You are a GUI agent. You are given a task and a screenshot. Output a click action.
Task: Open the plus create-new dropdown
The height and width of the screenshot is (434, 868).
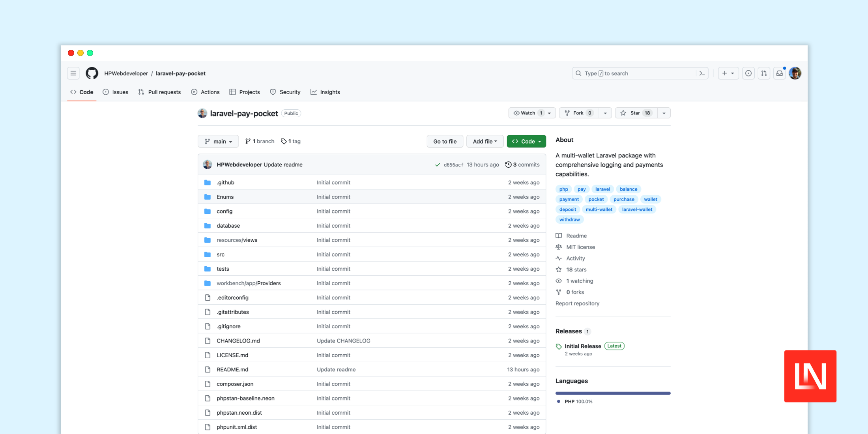click(x=728, y=73)
